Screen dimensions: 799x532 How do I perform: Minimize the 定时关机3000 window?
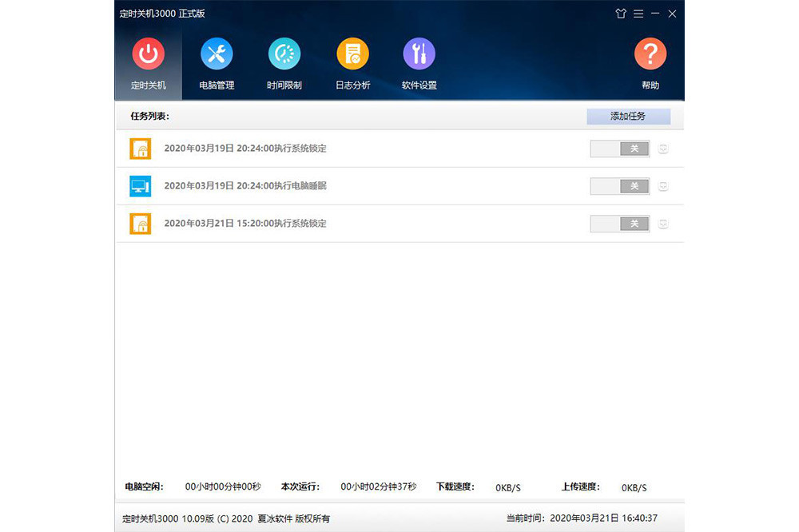pyautogui.click(x=655, y=14)
